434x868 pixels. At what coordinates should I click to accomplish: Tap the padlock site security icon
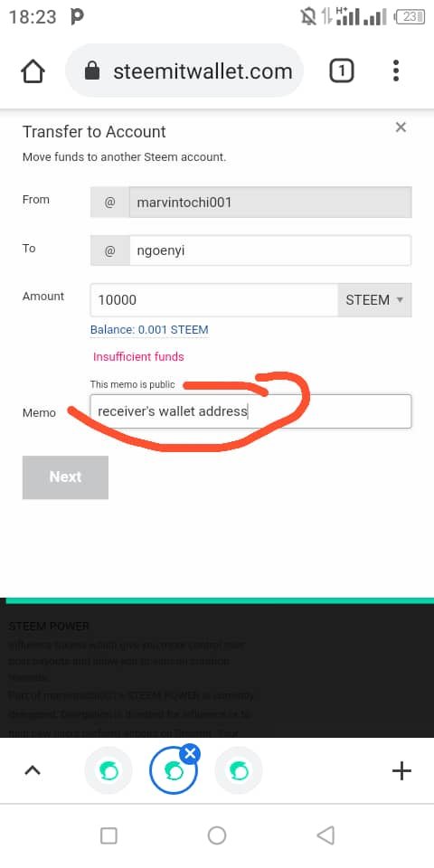pyautogui.click(x=92, y=71)
